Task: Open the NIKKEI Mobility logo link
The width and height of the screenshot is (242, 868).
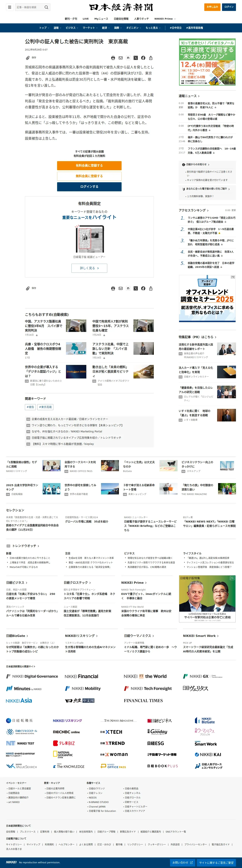Action: (83, 688)
